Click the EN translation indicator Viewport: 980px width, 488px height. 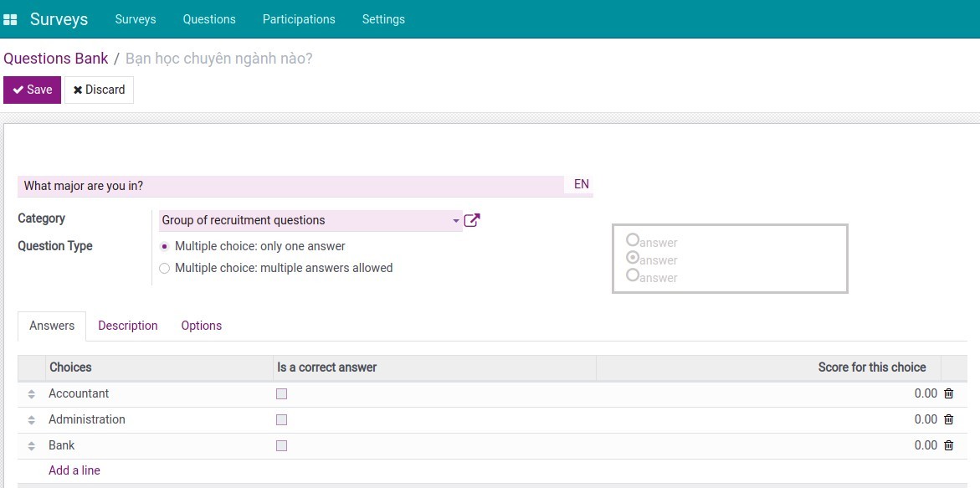(x=580, y=184)
